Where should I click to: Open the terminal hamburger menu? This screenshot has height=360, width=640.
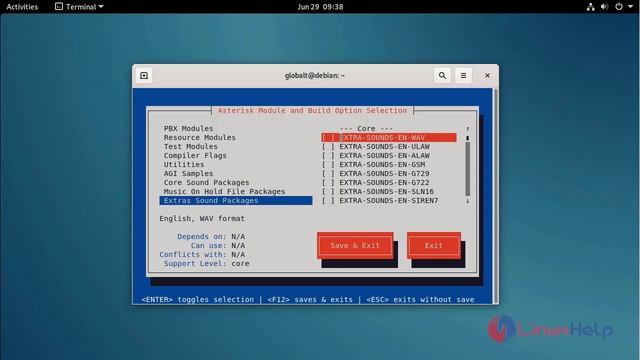click(x=463, y=76)
